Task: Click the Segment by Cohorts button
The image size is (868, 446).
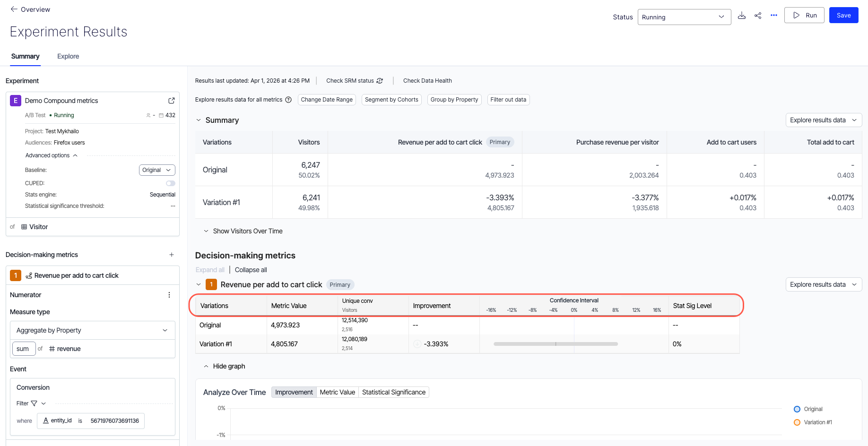Action: 391,100
